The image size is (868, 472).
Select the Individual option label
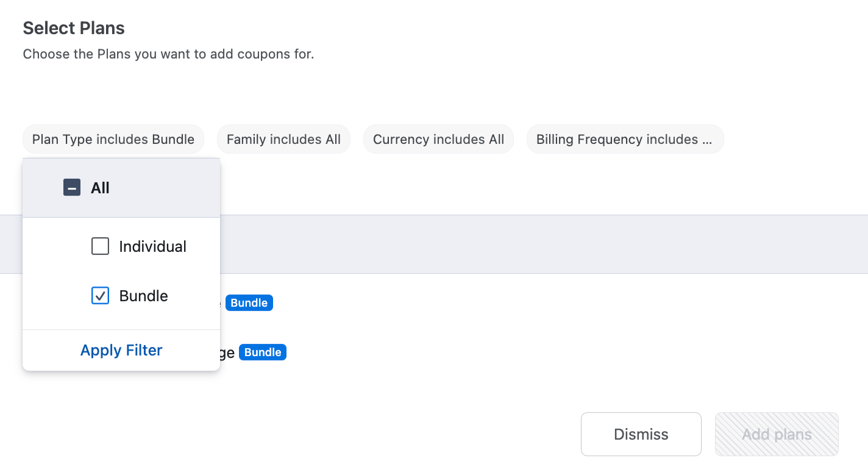[x=153, y=246]
